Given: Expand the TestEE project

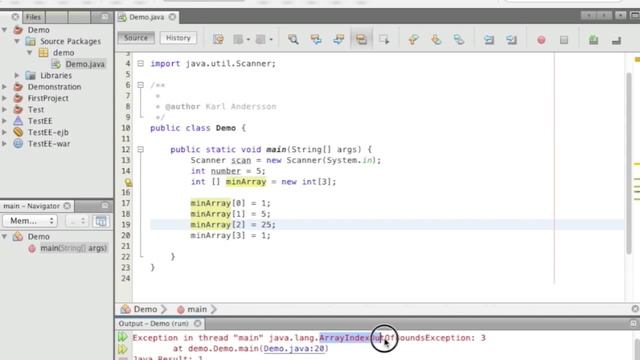Looking at the screenshot, I should (4, 121).
